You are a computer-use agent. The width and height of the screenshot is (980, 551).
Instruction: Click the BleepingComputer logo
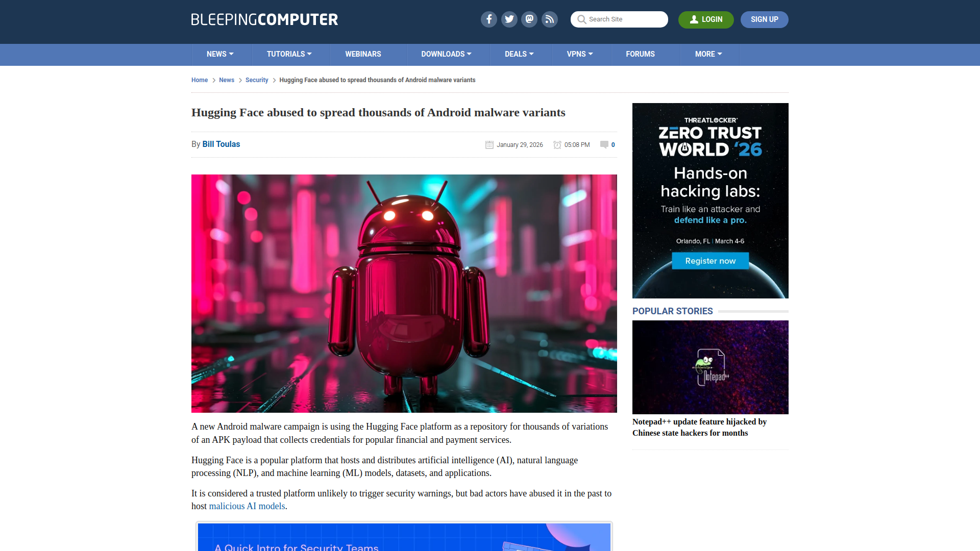pos(264,19)
